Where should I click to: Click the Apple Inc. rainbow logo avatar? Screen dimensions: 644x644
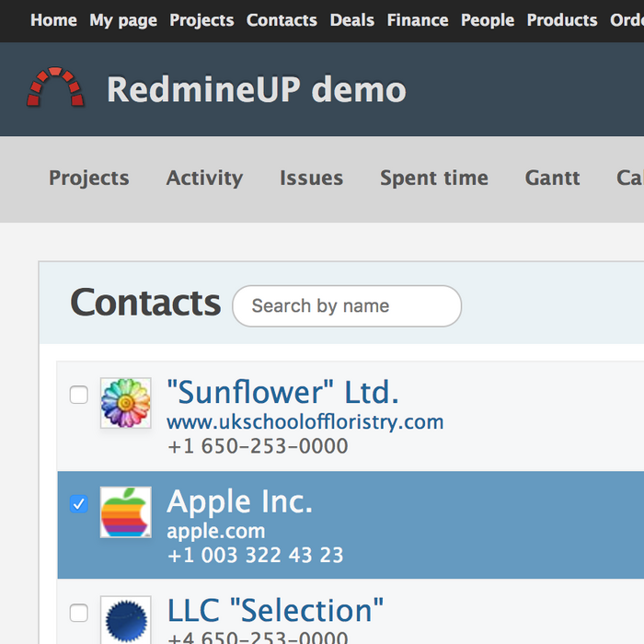pyautogui.click(x=125, y=512)
